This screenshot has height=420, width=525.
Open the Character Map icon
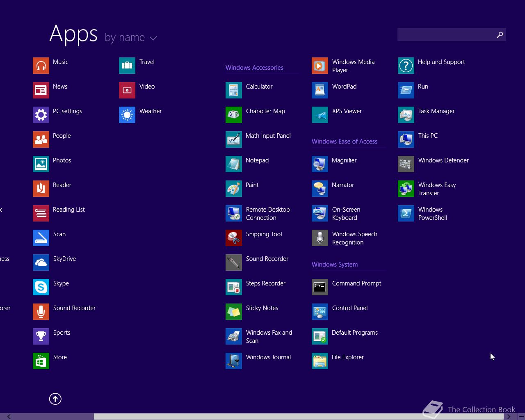tap(234, 115)
